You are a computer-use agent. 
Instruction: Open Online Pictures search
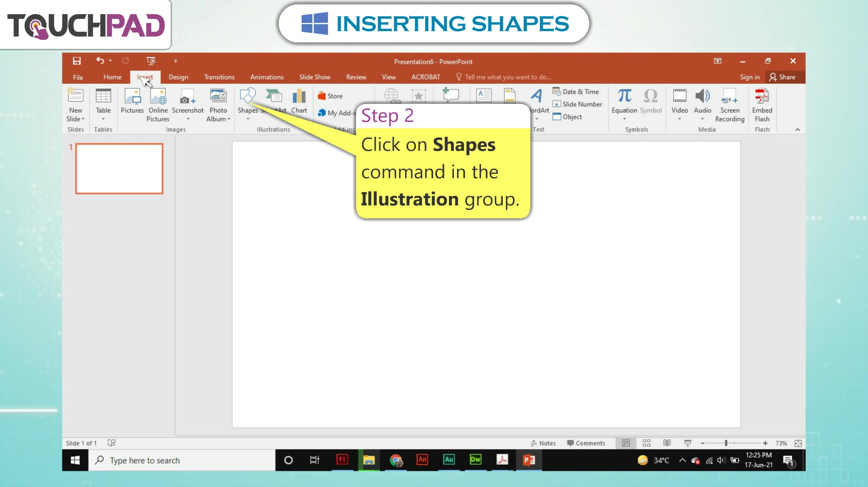(158, 105)
